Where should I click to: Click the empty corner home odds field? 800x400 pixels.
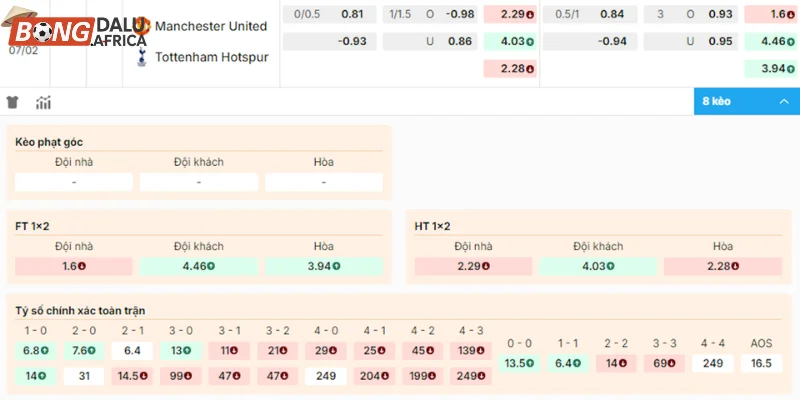(74, 183)
